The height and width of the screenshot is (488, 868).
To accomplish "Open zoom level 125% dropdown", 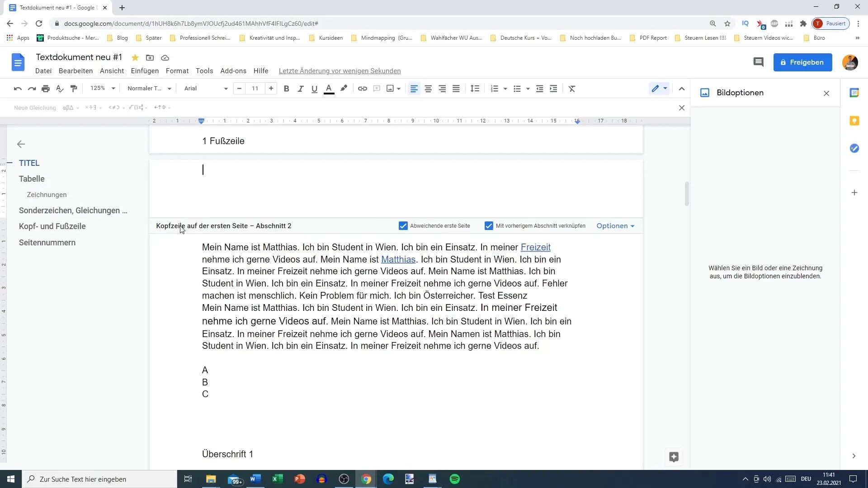I will tap(103, 89).
